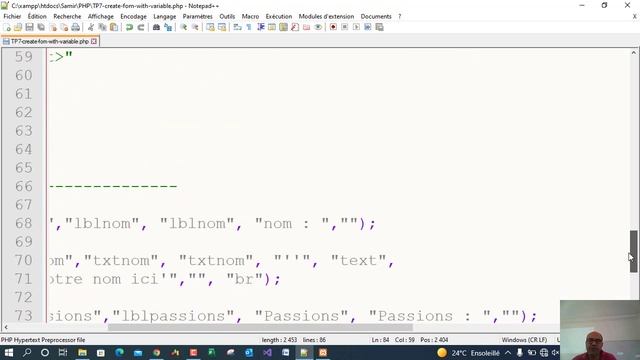Zoom out using the toolbar icon
This screenshot has width=640, height=360.
[195, 27]
